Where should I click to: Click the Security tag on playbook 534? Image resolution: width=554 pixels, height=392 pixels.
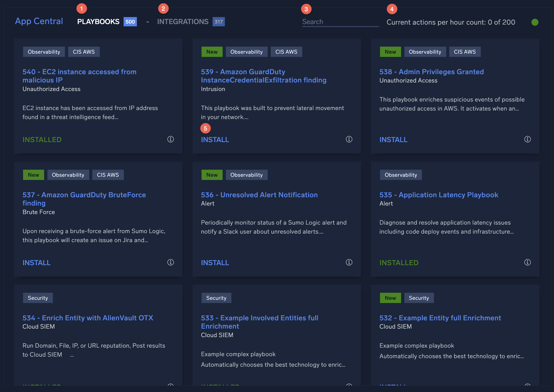coord(38,298)
